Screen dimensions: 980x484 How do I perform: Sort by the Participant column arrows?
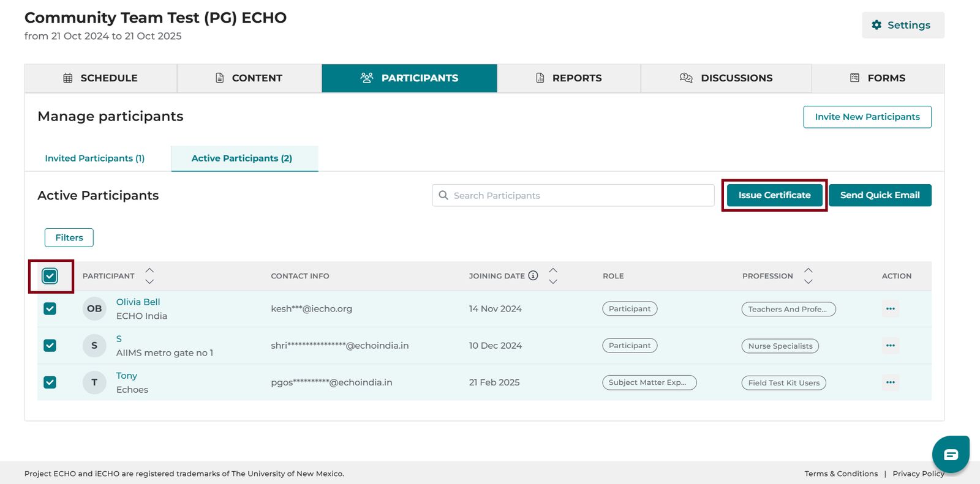149,276
